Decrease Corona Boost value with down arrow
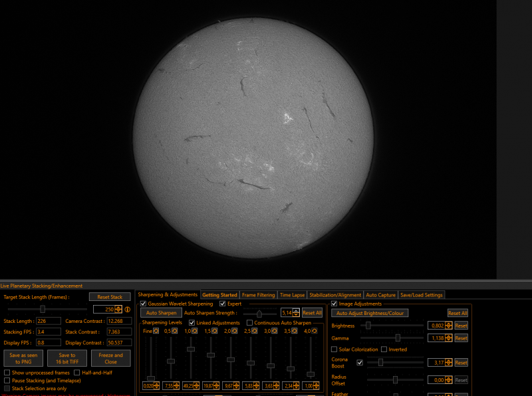Image resolution: width=532 pixels, height=396 pixels. pos(448,365)
